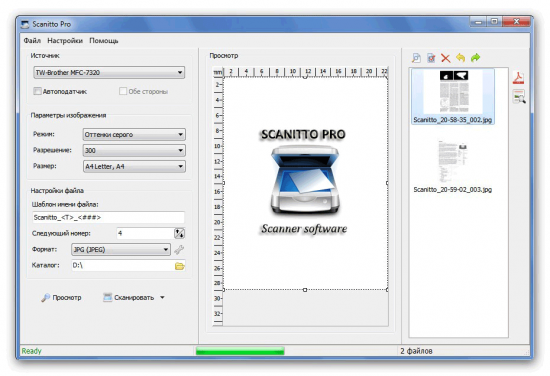Image resolution: width=550 pixels, height=376 pixels.
Task: Delete selected file with red X icon
Action: click(x=445, y=58)
